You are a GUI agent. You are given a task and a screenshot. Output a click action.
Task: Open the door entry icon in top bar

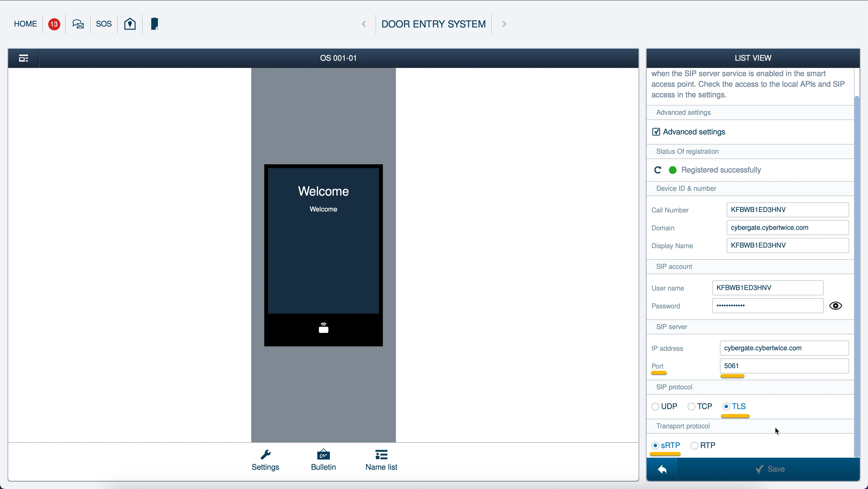point(154,24)
